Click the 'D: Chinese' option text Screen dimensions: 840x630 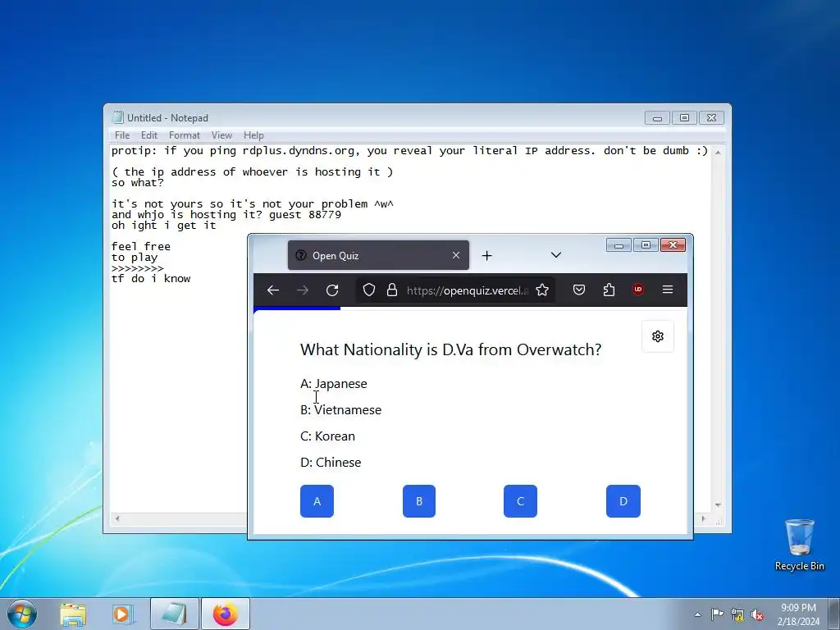pos(331,463)
